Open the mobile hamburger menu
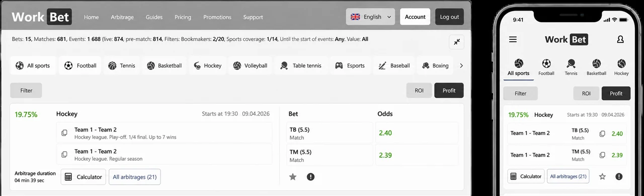The image size is (644, 196). click(x=513, y=39)
